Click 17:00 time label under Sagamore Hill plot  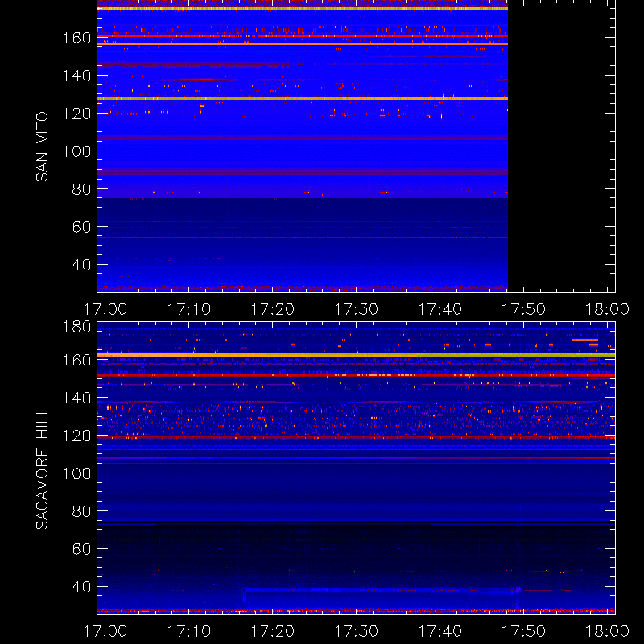pyautogui.click(x=105, y=631)
